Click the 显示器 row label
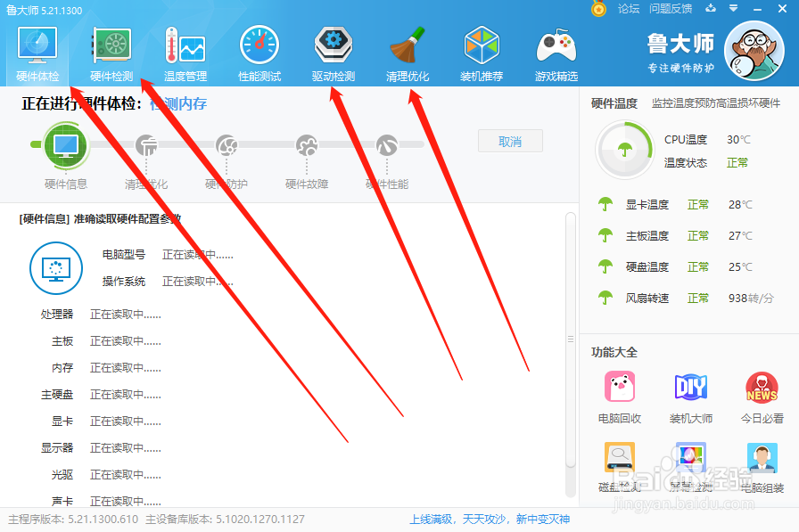Screen dimensions: 799x532 click(57, 448)
